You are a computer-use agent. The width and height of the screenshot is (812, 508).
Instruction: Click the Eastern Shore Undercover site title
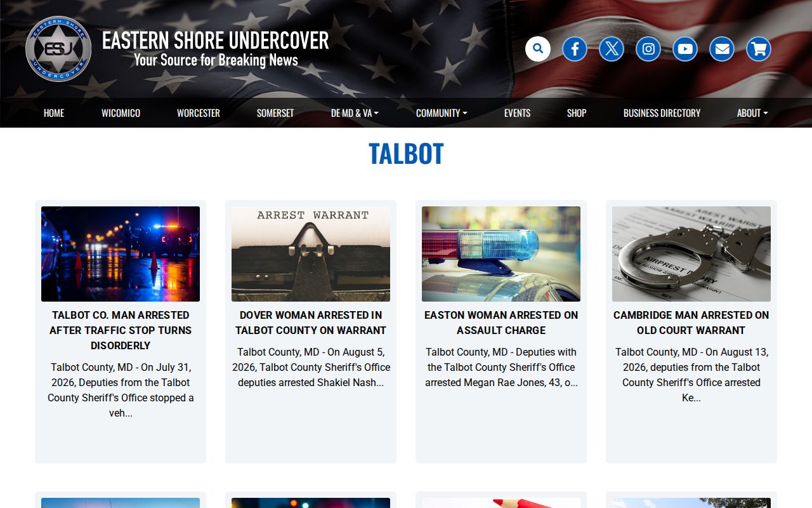point(216,40)
